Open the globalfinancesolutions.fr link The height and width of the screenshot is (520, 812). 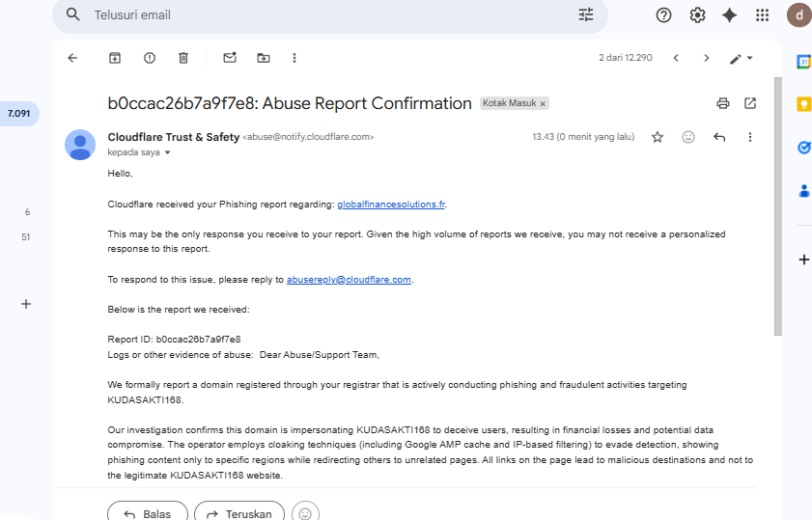coord(391,205)
